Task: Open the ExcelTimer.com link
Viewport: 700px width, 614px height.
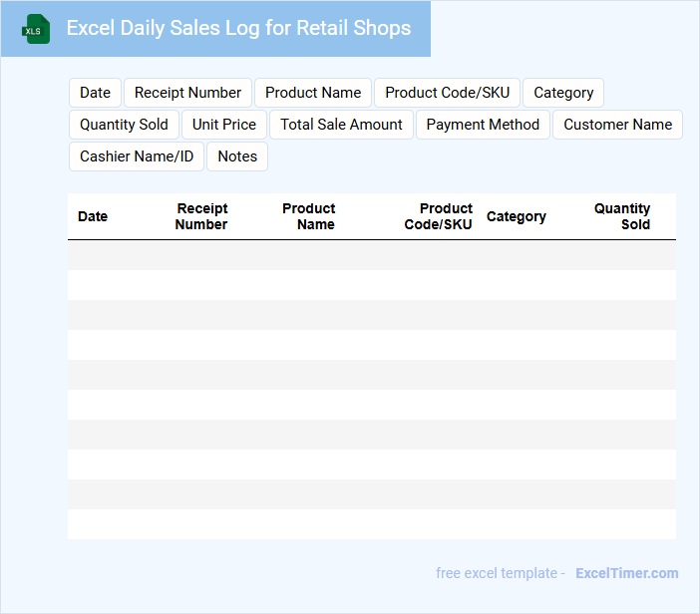Action: [626, 573]
